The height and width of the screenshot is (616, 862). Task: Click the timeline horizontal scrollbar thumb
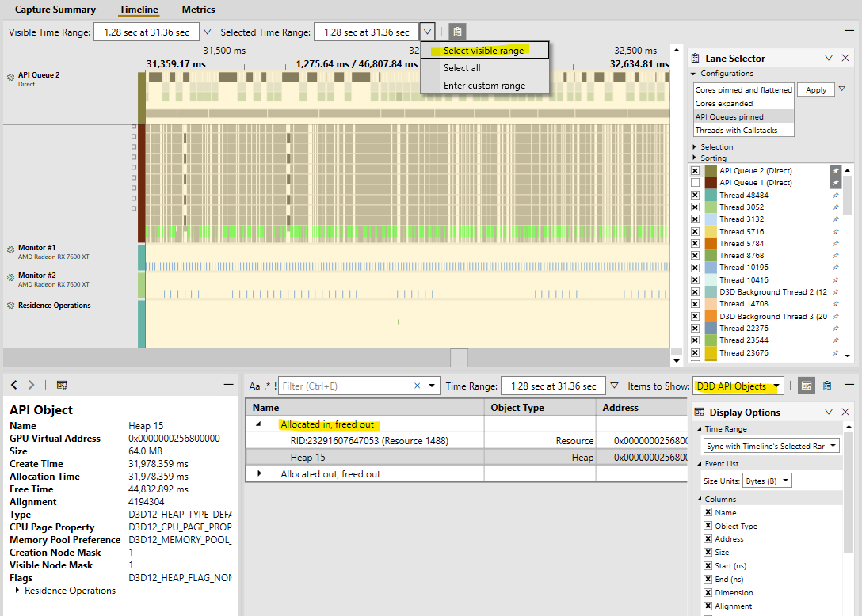click(459, 358)
